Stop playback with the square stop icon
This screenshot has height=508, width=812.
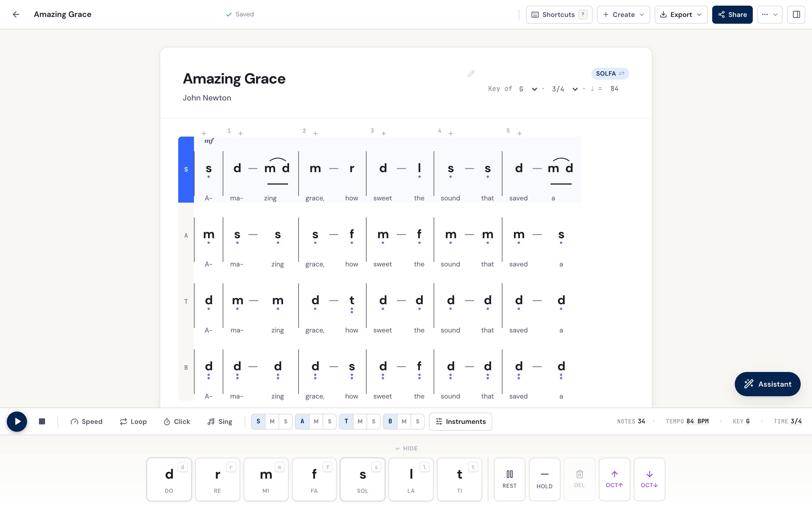[x=42, y=421]
